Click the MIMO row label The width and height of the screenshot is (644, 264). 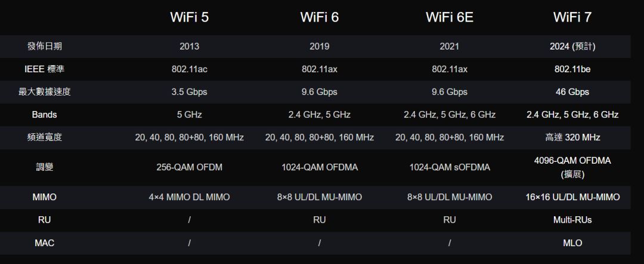(45, 197)
